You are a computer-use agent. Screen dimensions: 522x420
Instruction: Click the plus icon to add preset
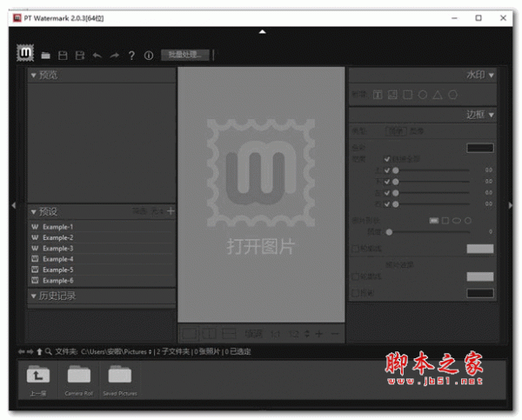[171, 210]
